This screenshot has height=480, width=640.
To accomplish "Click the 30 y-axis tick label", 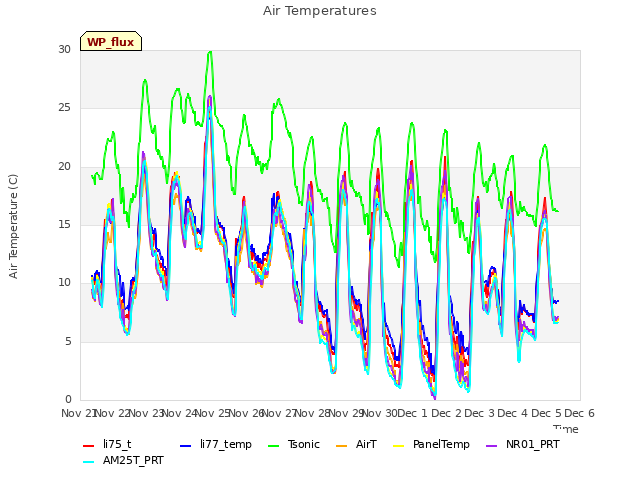I will [x=64, y=49].
